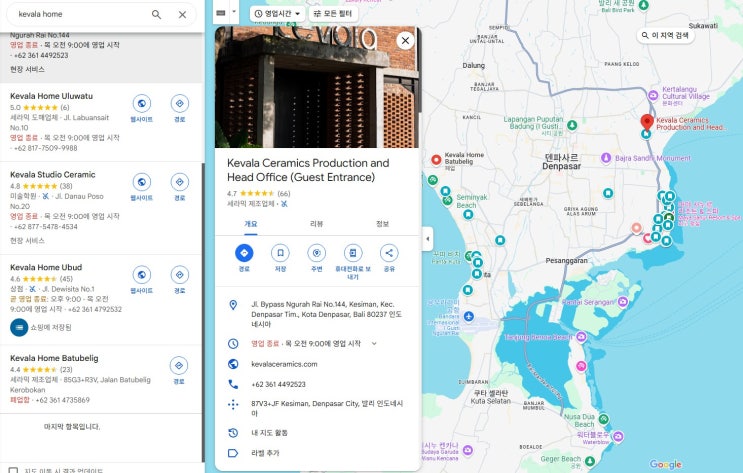This screenshot has width=743, height=473.
Task: Click the search magnifier icon
Action: coord(156,14)
